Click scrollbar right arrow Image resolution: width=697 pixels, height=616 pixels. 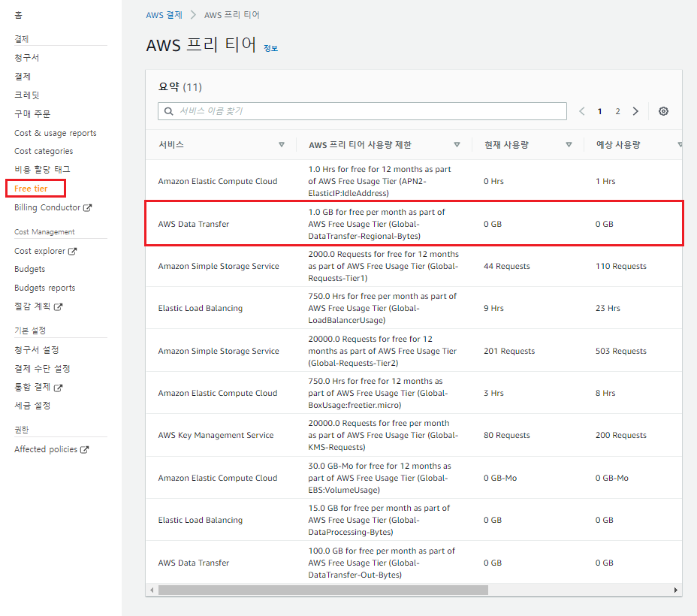coord(676,590)
